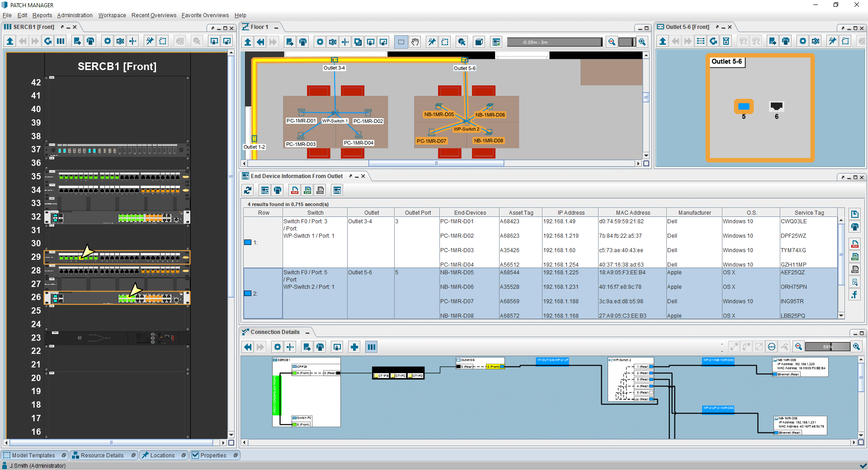Select rack unit 26 switch in SERCB1
Screen dimensions: 868x470
click(x=117, y=297)
